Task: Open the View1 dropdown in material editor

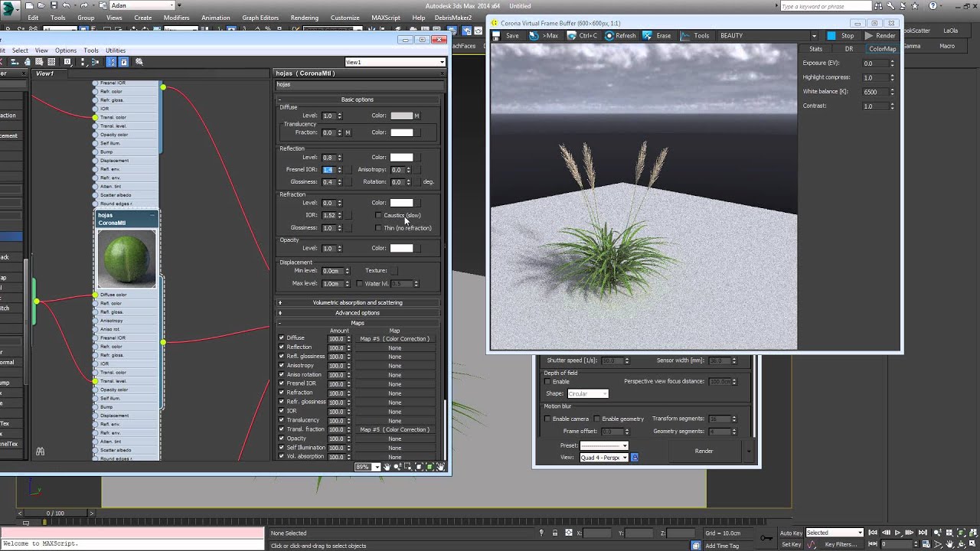Action: tap(395, 62)
